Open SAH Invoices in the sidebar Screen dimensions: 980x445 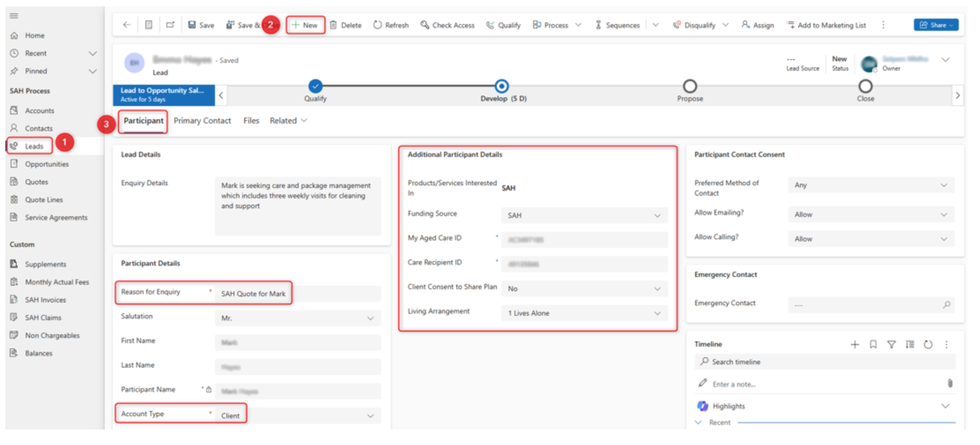tap(45, 300)
